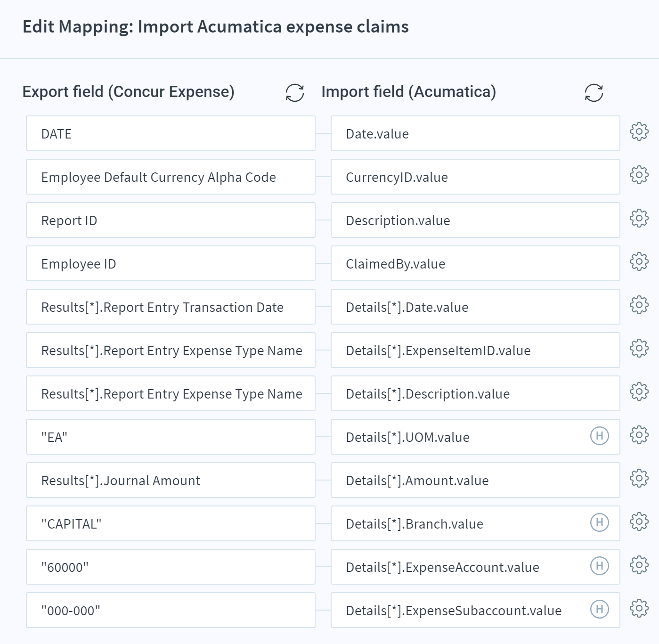Refresh the Export field (Concur Expense) list
659x644 pixels.
click(295, 93)
